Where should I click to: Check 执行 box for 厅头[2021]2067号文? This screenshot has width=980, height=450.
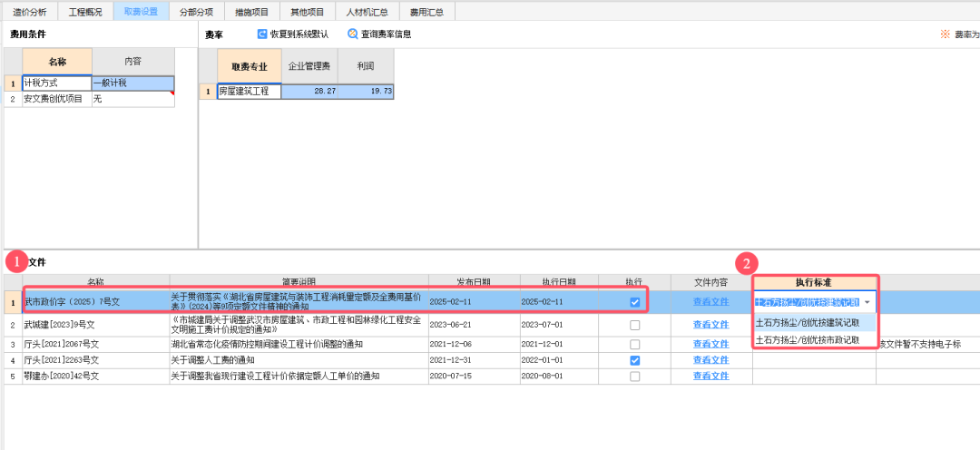pos(635,345)
